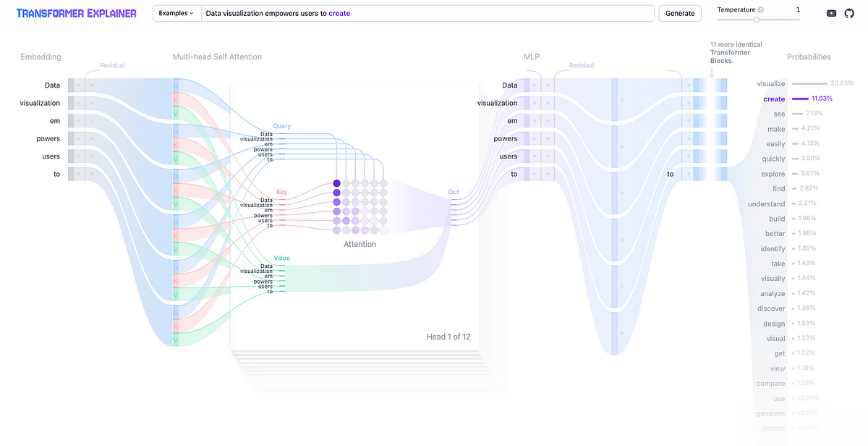Click the Generate button

[678, 12]
